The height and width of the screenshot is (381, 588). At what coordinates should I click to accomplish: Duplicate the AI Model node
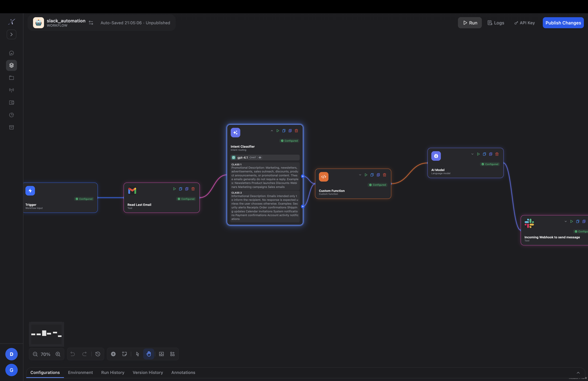click(491, 154)
